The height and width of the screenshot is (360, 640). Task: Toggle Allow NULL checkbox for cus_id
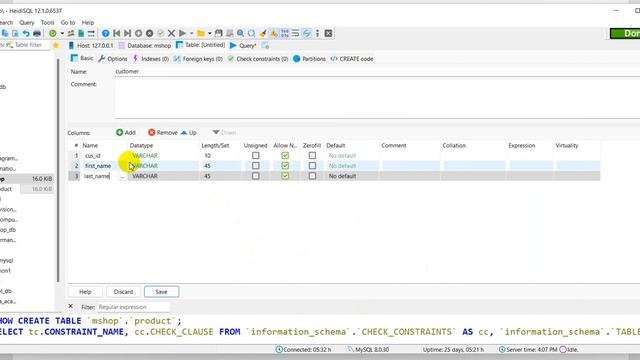(x=285, y=156)
